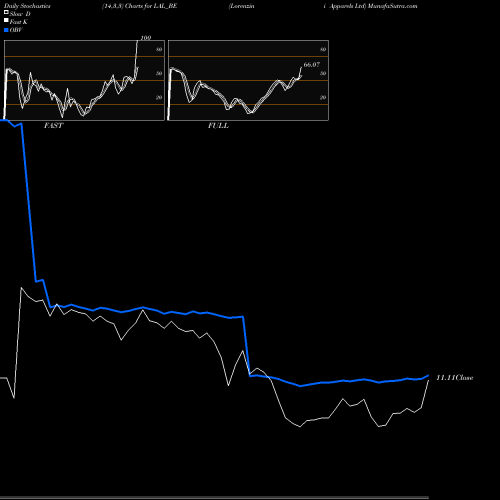
Task: Click the FULL chart label
Action: click(x=218, y=125)
